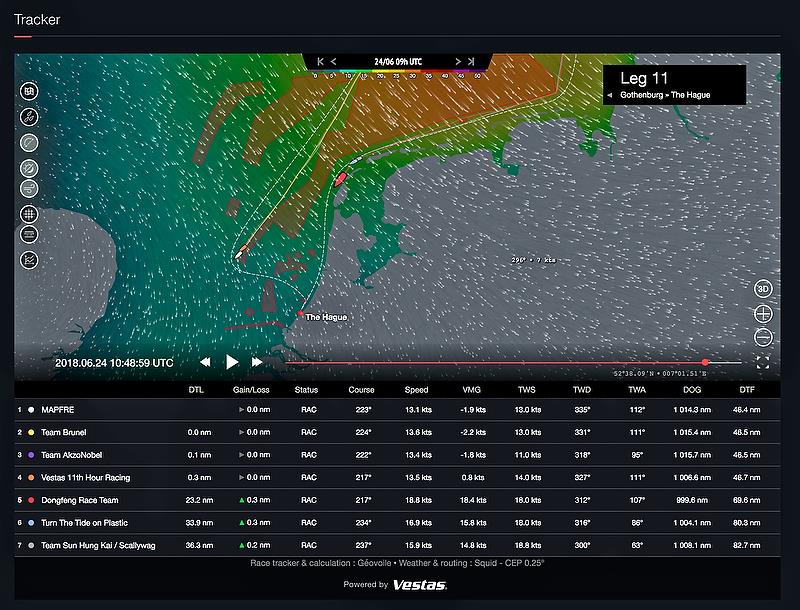Screen dimensions: 800x610
Task: Click the 24/06 09h UTC forecast label
Action: click(398, 62)
